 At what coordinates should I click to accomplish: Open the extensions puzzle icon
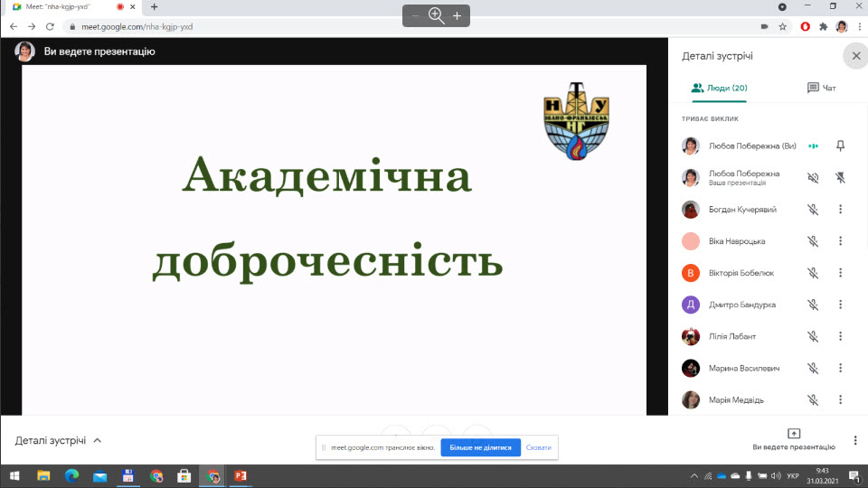(824, 26)
